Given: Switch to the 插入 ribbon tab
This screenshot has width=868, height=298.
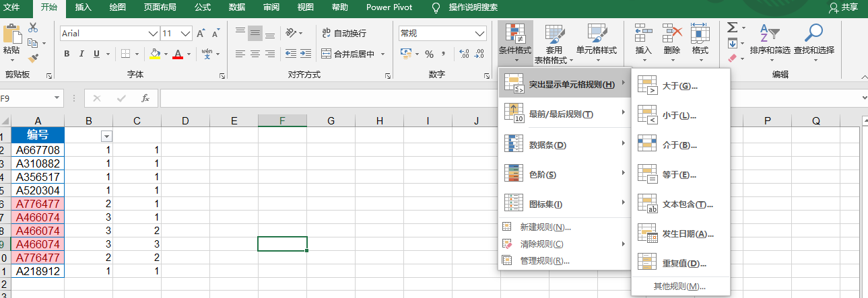Looking at the screenshot, I should (84, 7).
